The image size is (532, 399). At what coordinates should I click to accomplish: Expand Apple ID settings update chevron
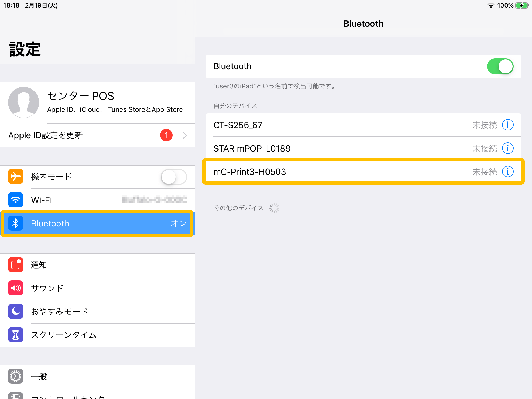pos(185,135)
